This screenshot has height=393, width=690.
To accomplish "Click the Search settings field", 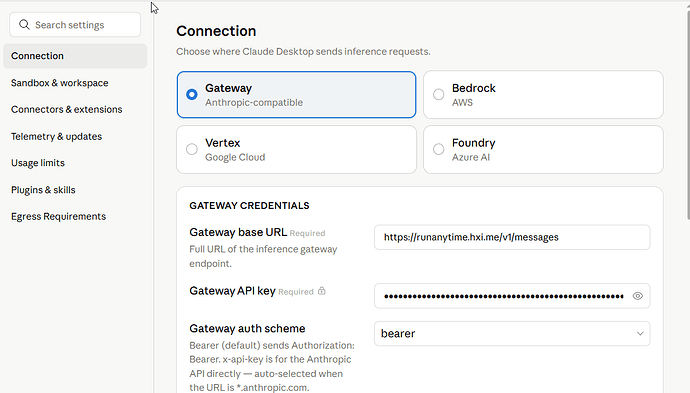I will [x=75, y=25].
